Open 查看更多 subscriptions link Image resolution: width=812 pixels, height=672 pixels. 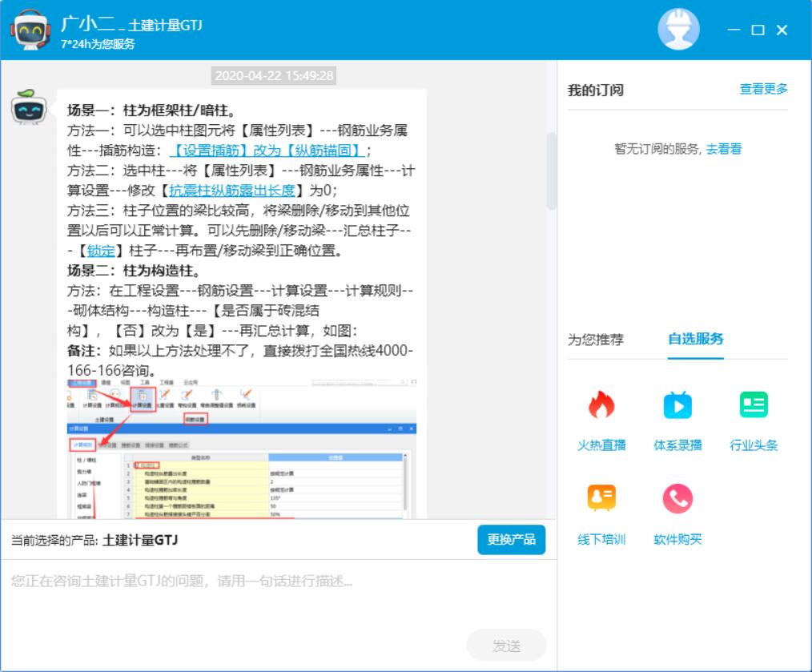(x=763, y=89)
